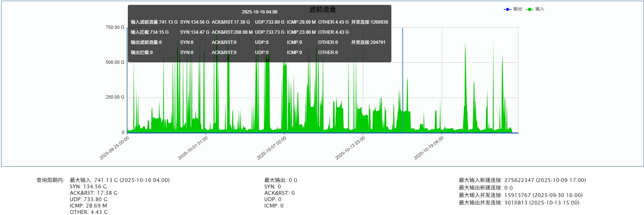Click the tooltip timestamp 2025-10-16 04:00
The height and width of the screenshot is (215, 644).
(x=259, y=12)
